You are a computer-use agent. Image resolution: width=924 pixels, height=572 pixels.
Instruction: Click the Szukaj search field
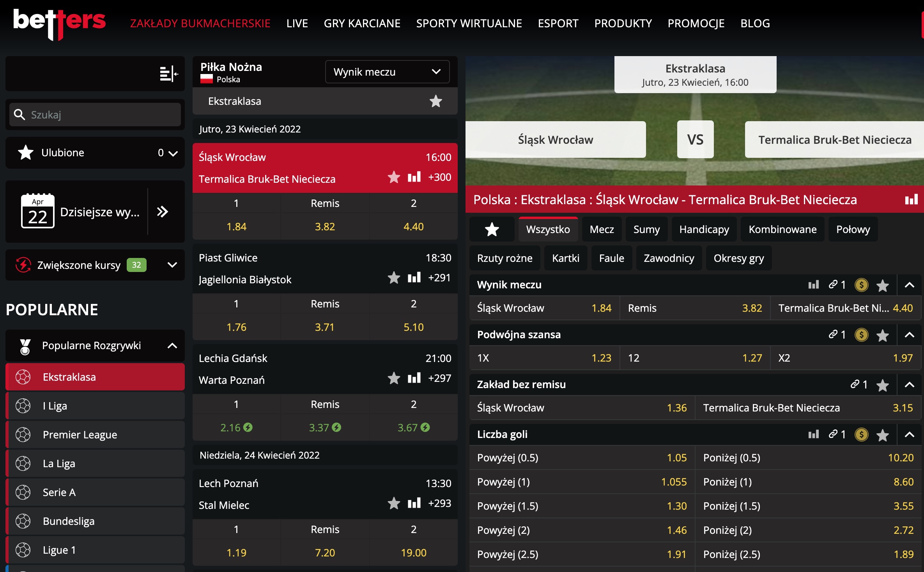tap(95, 115)
